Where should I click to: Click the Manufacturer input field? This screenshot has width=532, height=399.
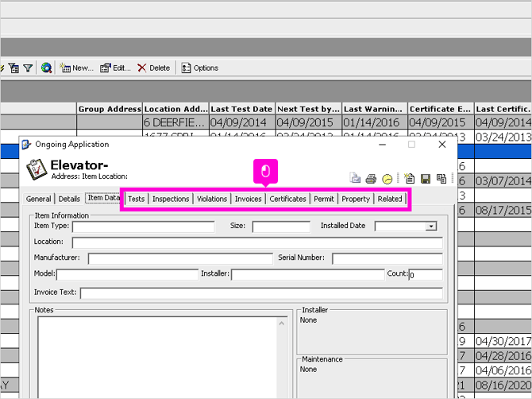point(180,258)
